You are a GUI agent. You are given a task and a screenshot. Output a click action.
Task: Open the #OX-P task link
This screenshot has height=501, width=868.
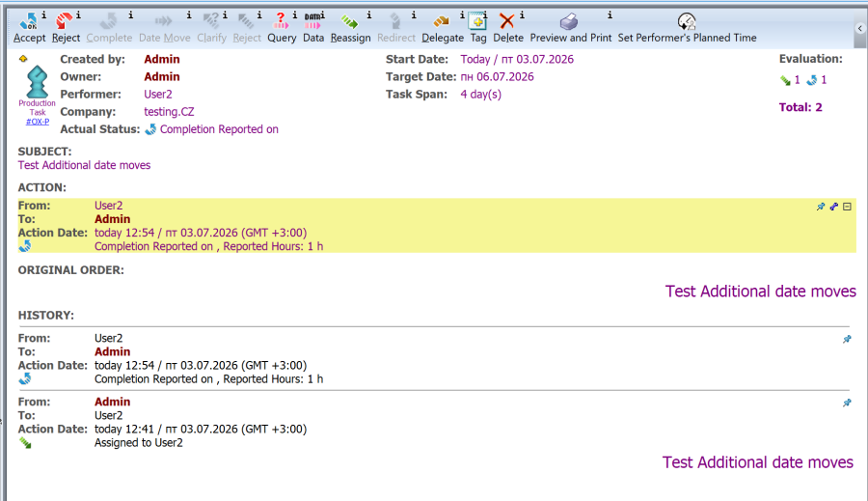click(x=37, y=122)
